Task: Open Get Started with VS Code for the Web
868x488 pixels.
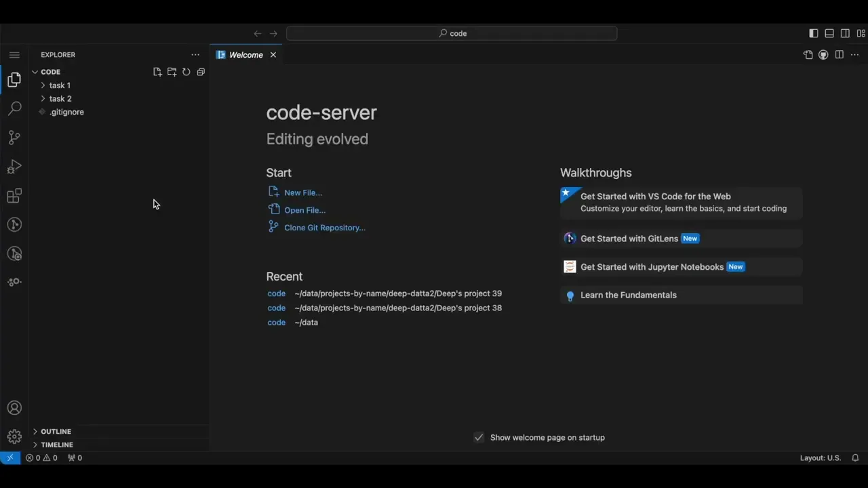Action: (681, 203)
